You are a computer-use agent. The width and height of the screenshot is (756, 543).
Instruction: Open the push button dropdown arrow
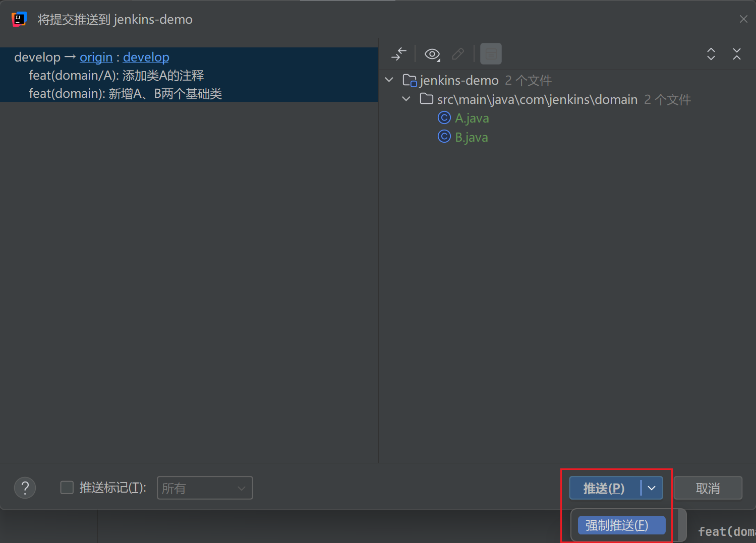pos(652,488)
